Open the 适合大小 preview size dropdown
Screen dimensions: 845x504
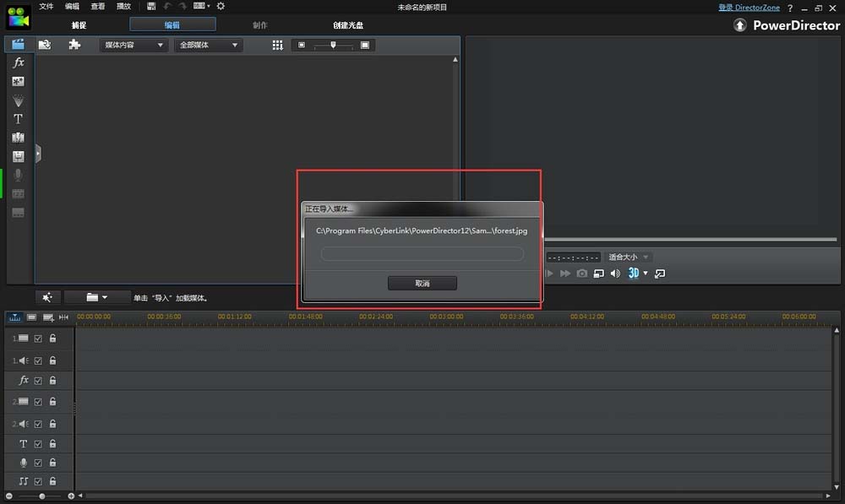629,257
